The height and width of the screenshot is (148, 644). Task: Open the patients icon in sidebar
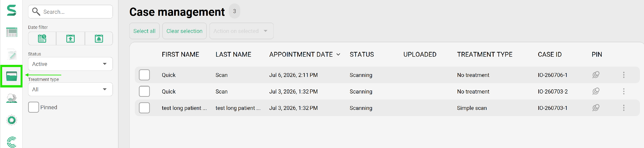[12, 98]
